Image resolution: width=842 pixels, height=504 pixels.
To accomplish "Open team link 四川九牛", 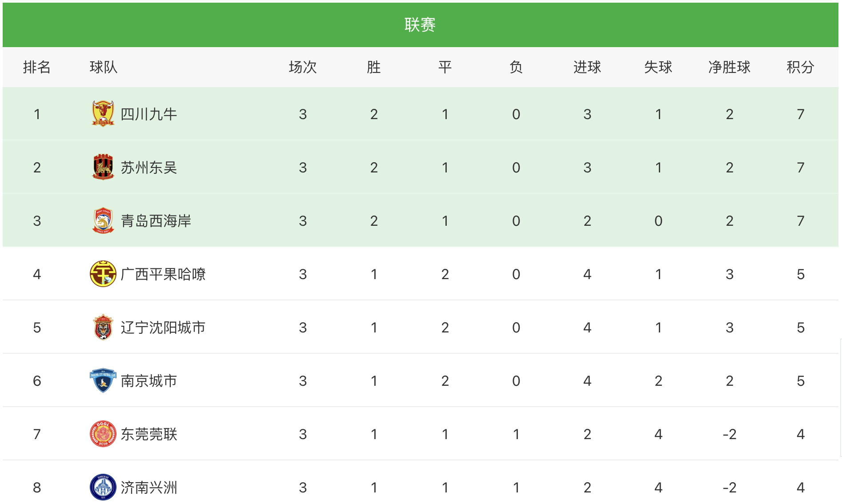I will click(149, 114).
